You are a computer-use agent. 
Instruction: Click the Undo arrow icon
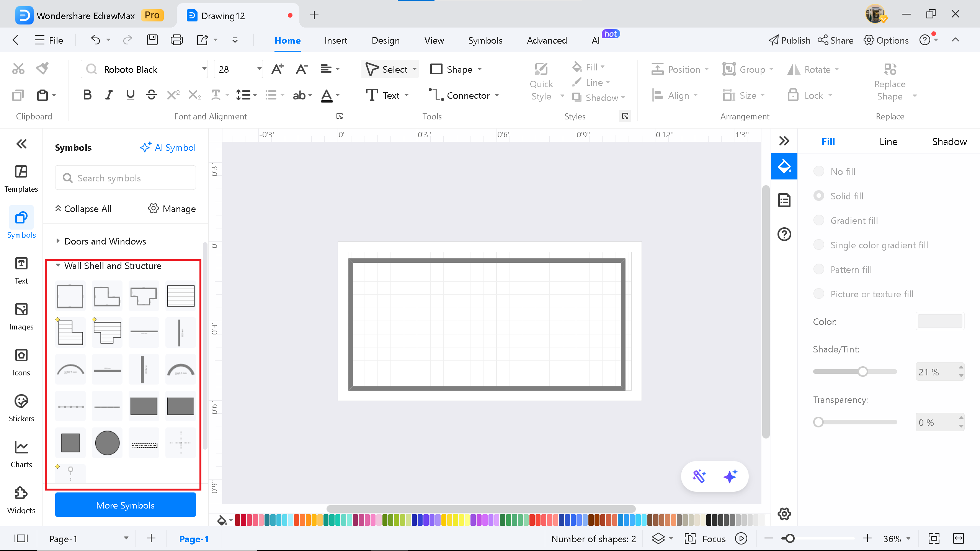click(95, 40)
